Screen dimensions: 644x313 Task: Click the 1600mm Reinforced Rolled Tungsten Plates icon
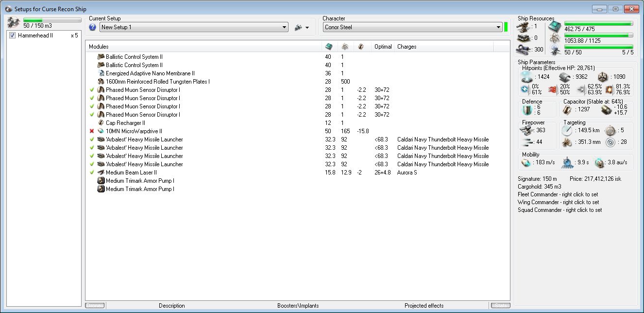(x=101, y=82)
